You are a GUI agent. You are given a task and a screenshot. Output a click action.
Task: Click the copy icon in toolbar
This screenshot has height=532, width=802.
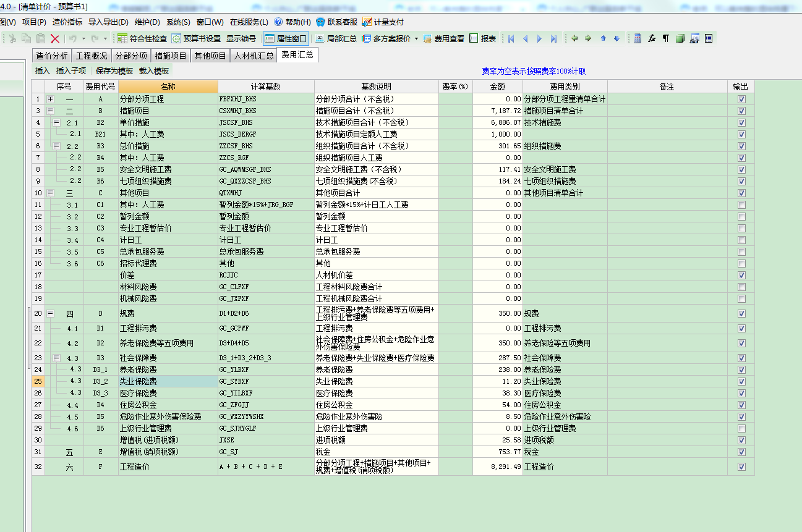pyautogui.click(x=27, y=38)
